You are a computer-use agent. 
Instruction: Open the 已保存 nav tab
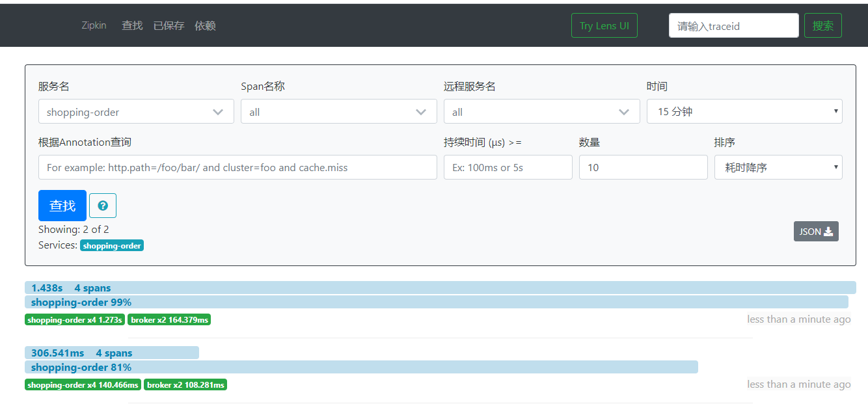click(x=169, y=25)
